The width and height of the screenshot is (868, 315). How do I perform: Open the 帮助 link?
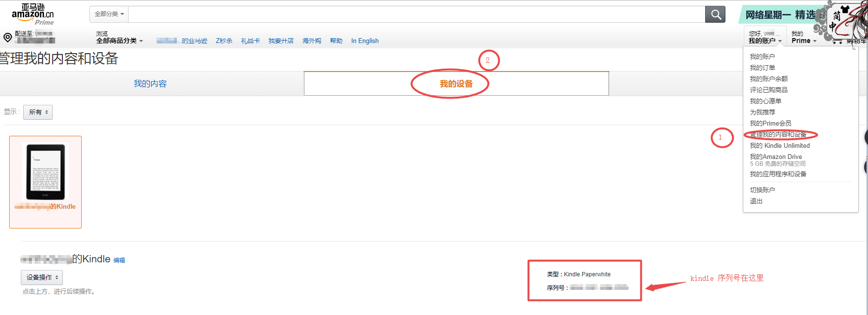(x=336, y=41)
